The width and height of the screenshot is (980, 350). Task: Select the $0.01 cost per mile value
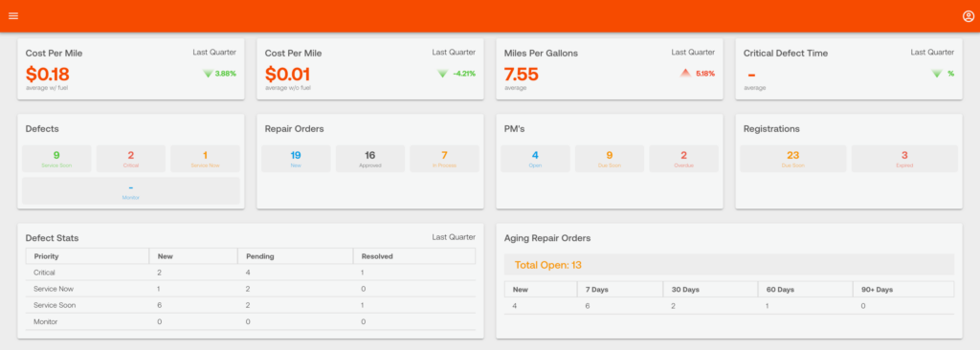tap(287, 74)
